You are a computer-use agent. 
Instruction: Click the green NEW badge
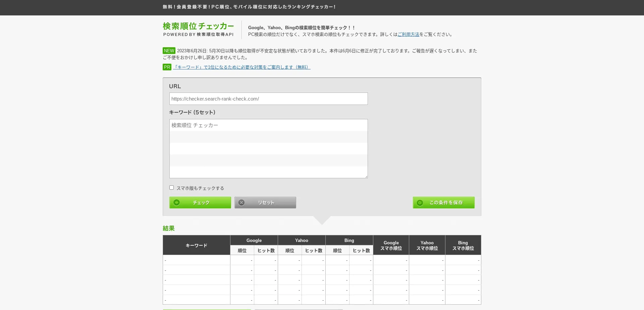click(x=169, y=51)
